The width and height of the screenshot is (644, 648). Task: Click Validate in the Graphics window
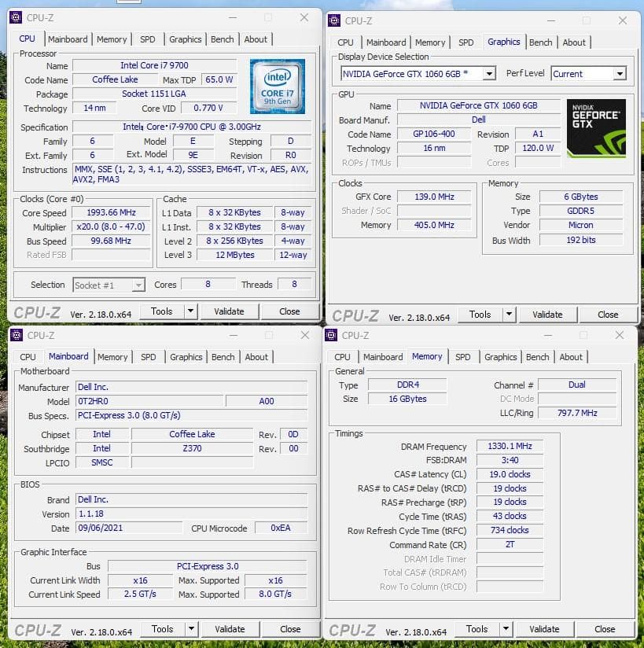548,315
